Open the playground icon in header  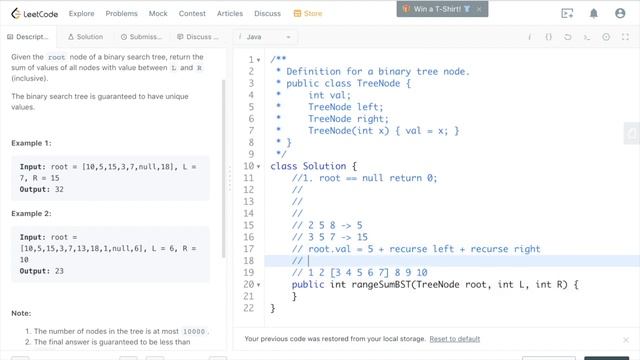click(567, 13)
